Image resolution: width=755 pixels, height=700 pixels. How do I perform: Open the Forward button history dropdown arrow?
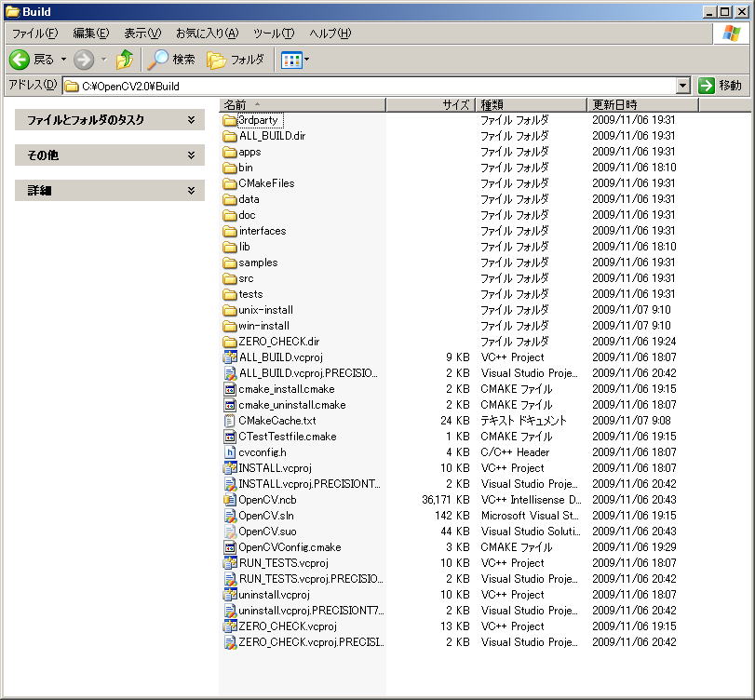point(103,60)
